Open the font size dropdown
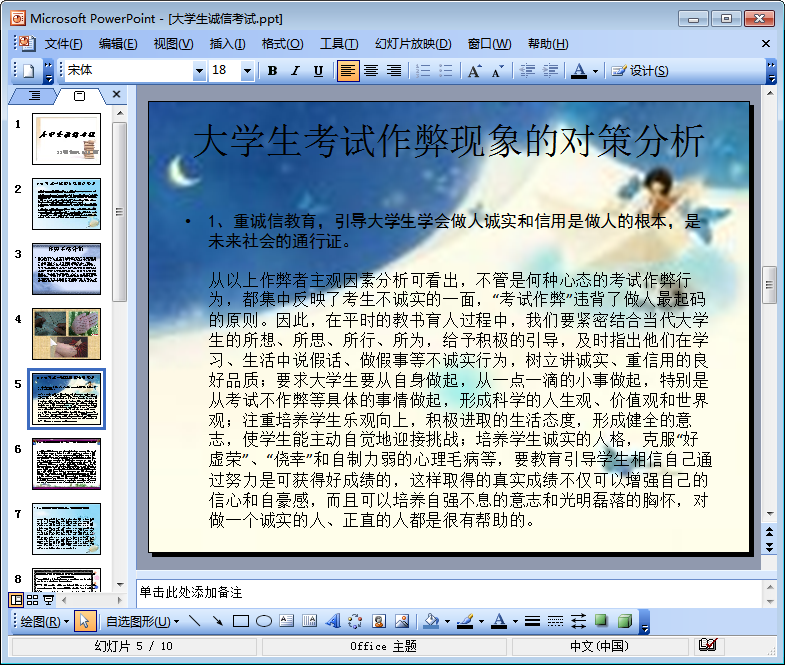The image size is (785, 665). click(x=247, y=71)
